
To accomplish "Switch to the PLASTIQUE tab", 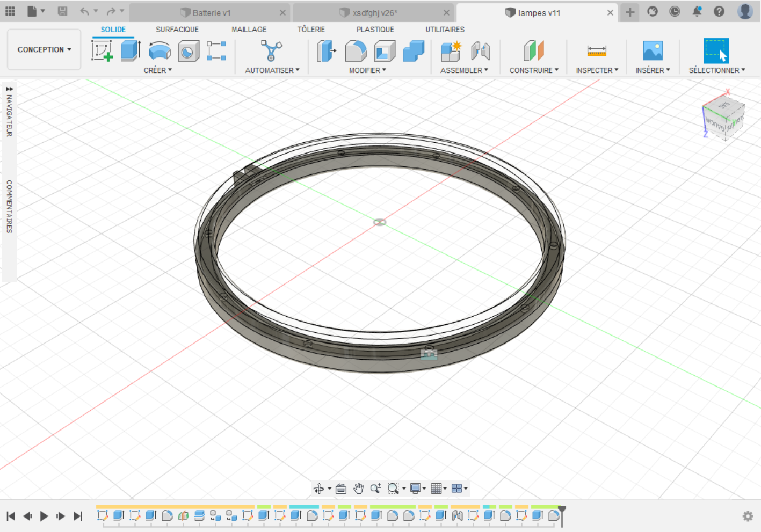I will point(375,30).
